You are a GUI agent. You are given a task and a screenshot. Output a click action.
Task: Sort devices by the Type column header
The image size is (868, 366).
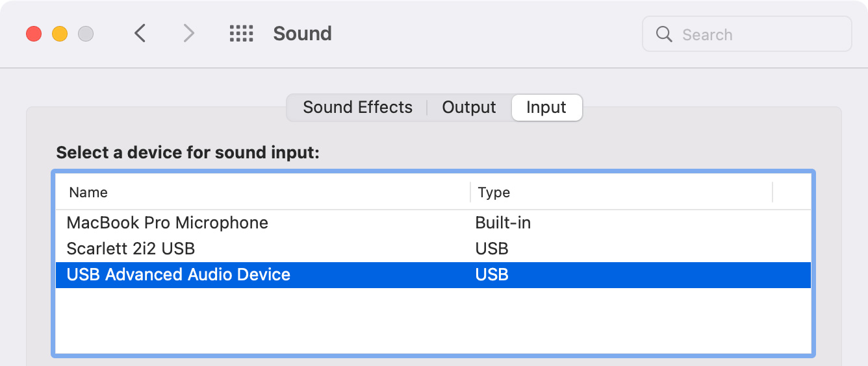coord(622,192)
